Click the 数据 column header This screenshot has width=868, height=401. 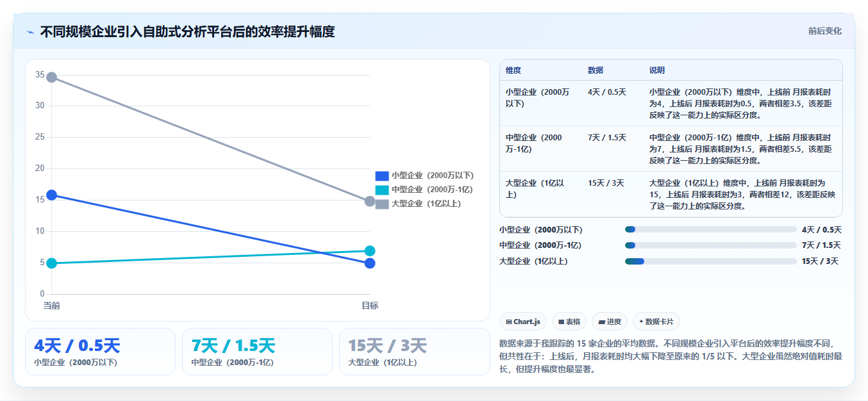click(596, 70)
